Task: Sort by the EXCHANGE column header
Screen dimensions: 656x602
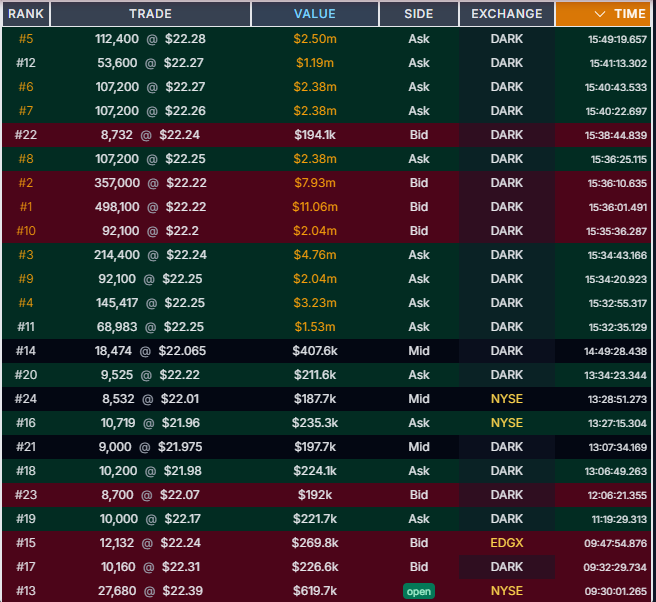Action: [x=507, y=14]
